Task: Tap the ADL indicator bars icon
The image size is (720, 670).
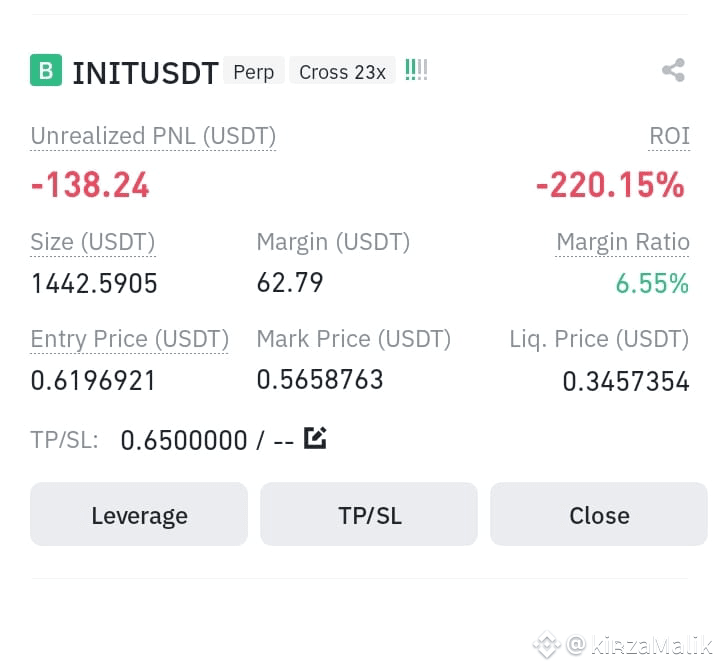Action: [x=416, y=70]
